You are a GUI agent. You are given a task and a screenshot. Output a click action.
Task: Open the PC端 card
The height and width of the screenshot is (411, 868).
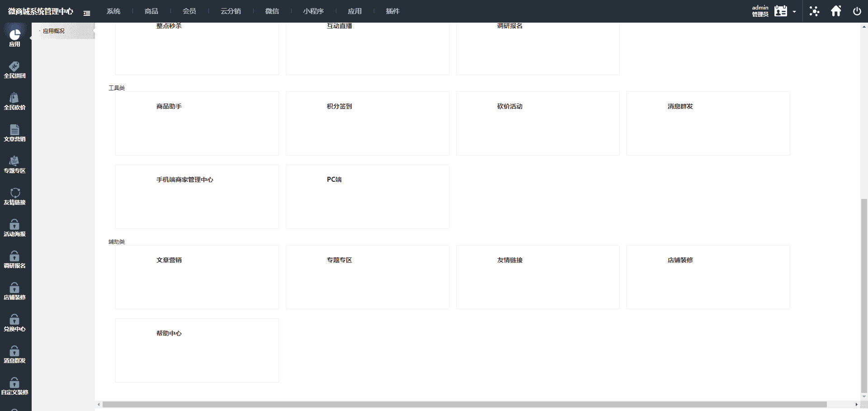[x=368, y=197]
